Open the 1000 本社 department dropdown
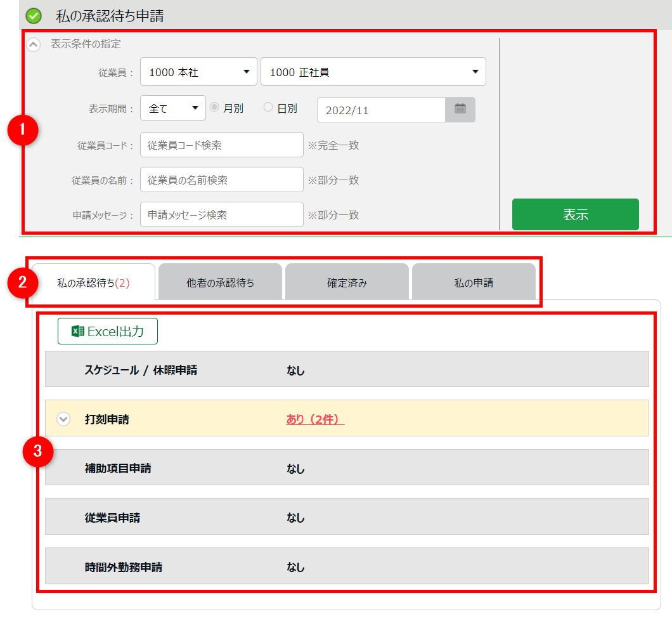The image size is (672, 621). click(198, 72)
